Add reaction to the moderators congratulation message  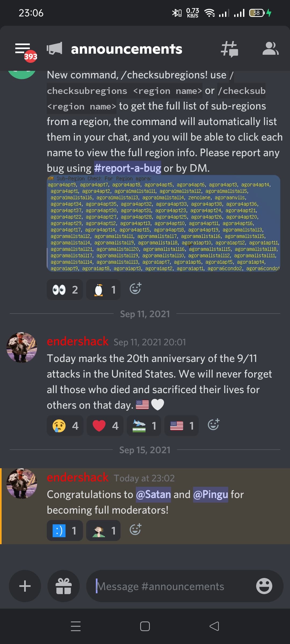(x=135, y=529)
